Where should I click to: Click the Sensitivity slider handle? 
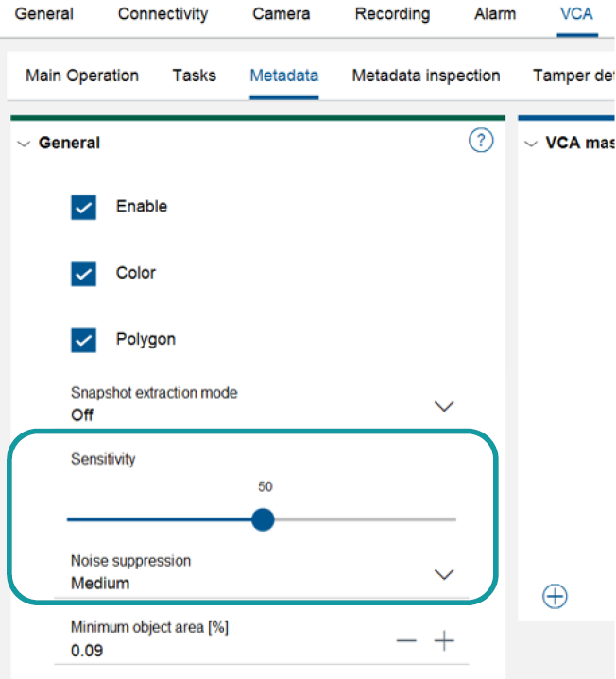[x=264, y=519]
